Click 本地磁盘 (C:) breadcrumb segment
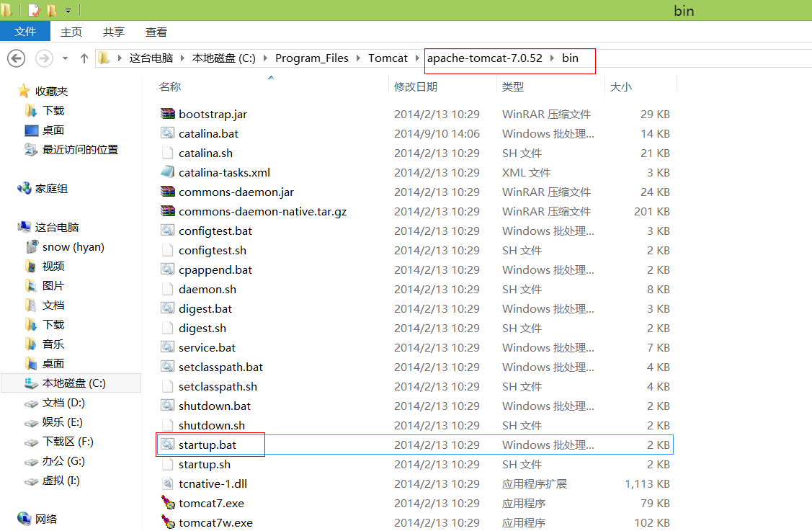This screenshot has height=531, width=812. 223,58
